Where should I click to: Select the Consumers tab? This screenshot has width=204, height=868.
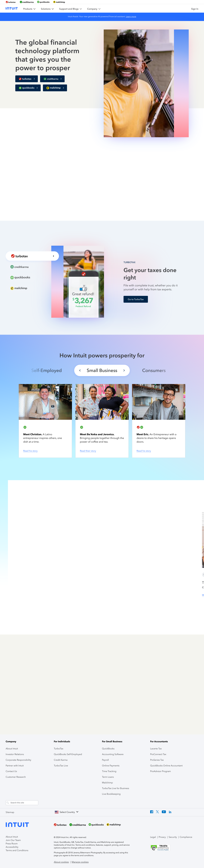[x=154, y=370]
